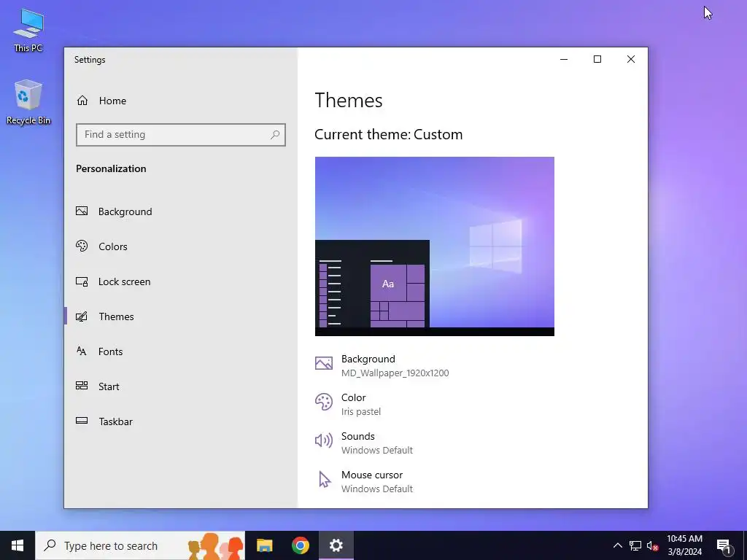The height and width of the screenshot is (560, 747).
Task: Click the MD_Wallpaper_1920x1200 text
Action: [x=395, y=373]
